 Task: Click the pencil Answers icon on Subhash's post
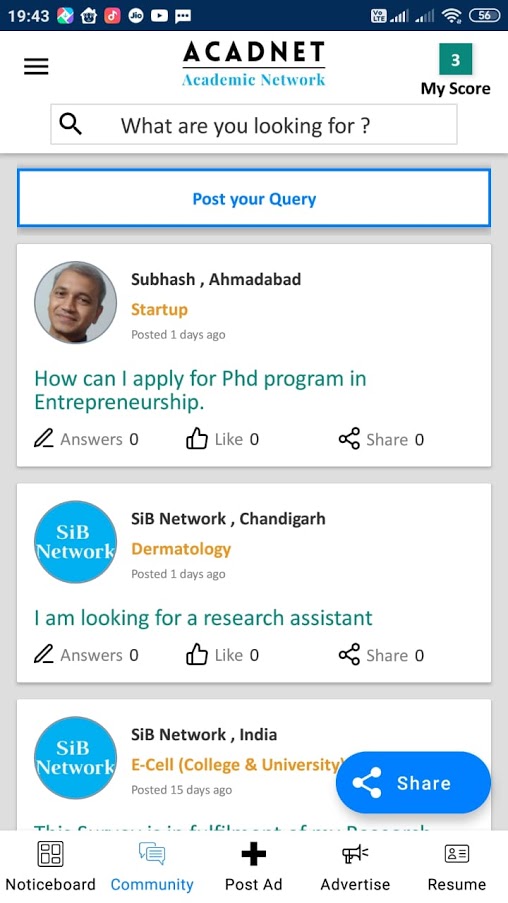(x=43, y=439)
